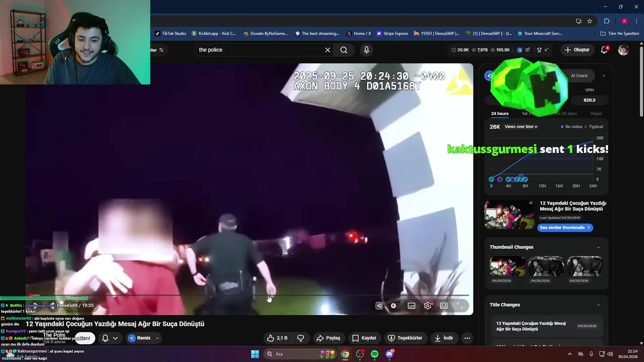Toggle the Typical chart series
644x362 pixels.
[x=594, y=127]
